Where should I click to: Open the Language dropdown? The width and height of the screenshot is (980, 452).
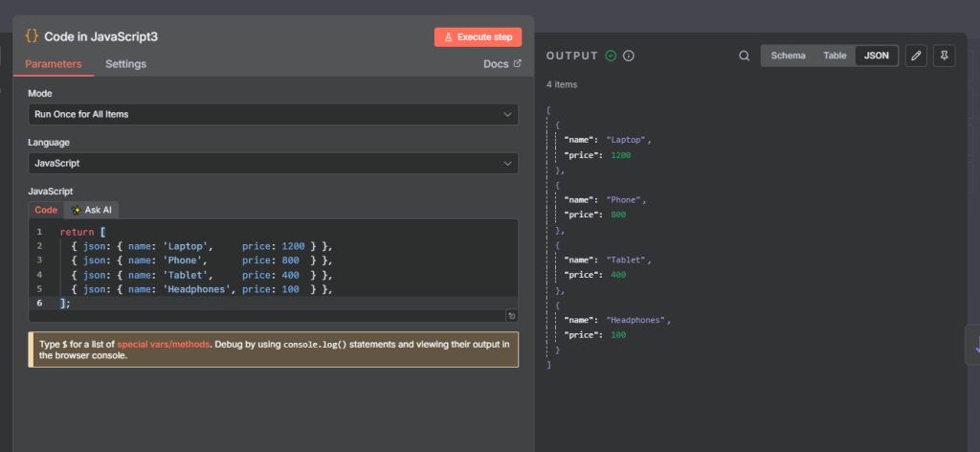pos(273,163)
